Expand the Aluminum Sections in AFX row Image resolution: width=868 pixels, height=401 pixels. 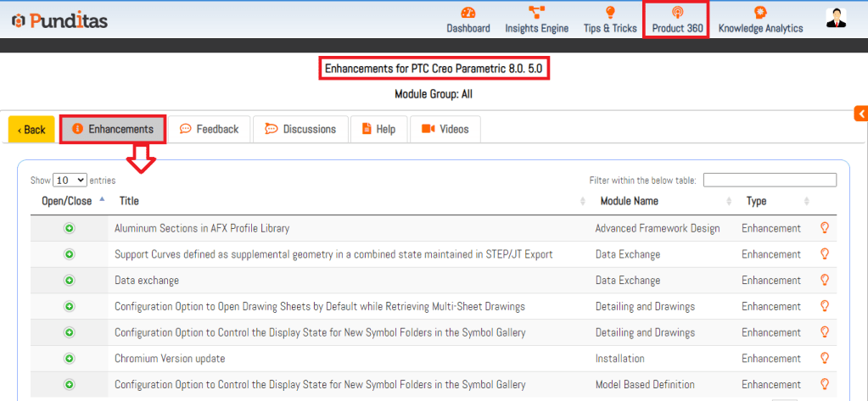[70, 228]
